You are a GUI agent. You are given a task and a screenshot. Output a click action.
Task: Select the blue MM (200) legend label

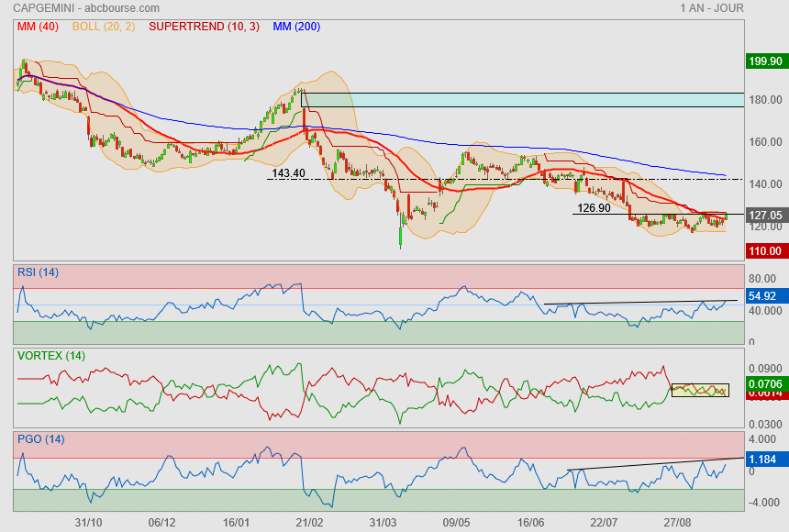(296, 27)
